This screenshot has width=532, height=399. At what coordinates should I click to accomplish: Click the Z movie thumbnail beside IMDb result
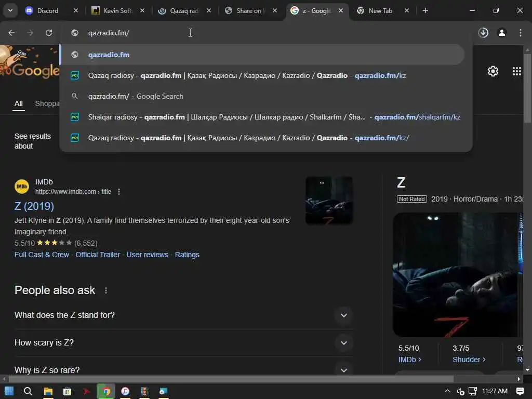(329, 200)
